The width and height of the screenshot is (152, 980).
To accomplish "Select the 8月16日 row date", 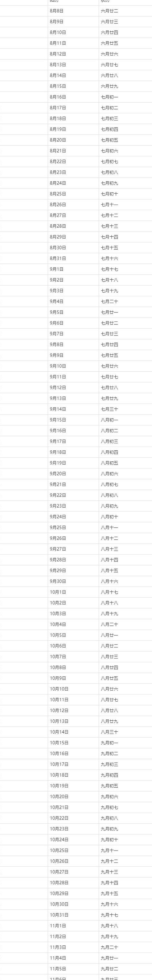I will click(x=73, y=97).
